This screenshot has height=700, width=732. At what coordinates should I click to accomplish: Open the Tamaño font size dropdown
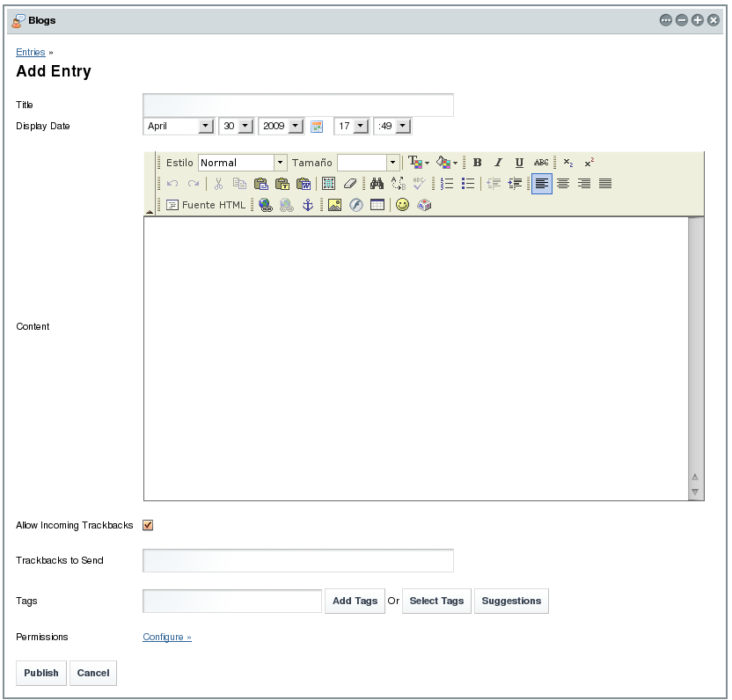pyautogui.click(x=392, y=163)
